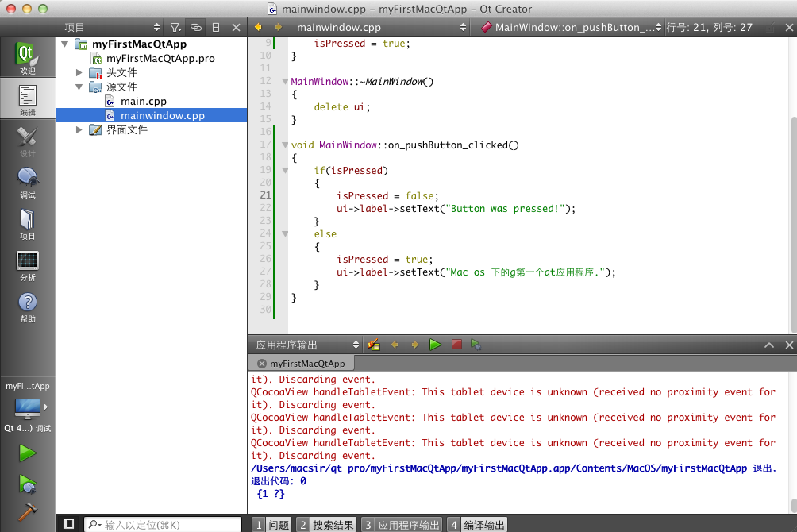This screenshot has height=532, width=797.
Task: Open the Projects mode (项目)
Action: [x=28, y=224]
